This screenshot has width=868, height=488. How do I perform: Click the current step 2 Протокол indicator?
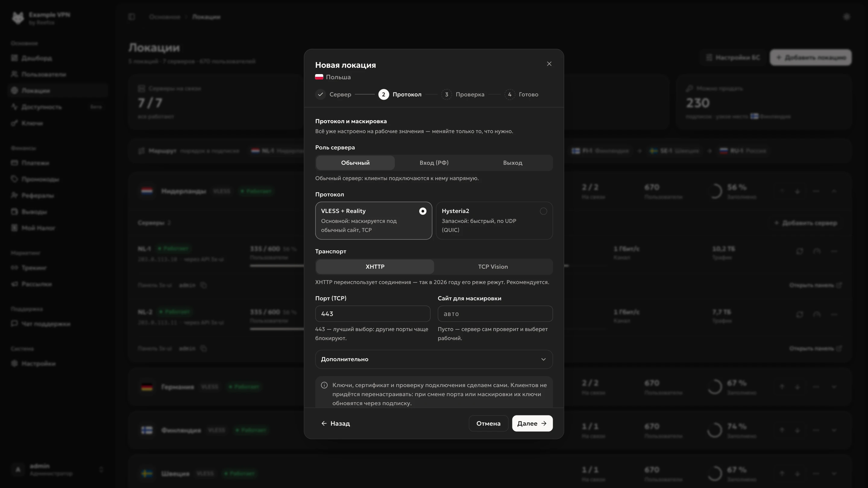(383, 94)
